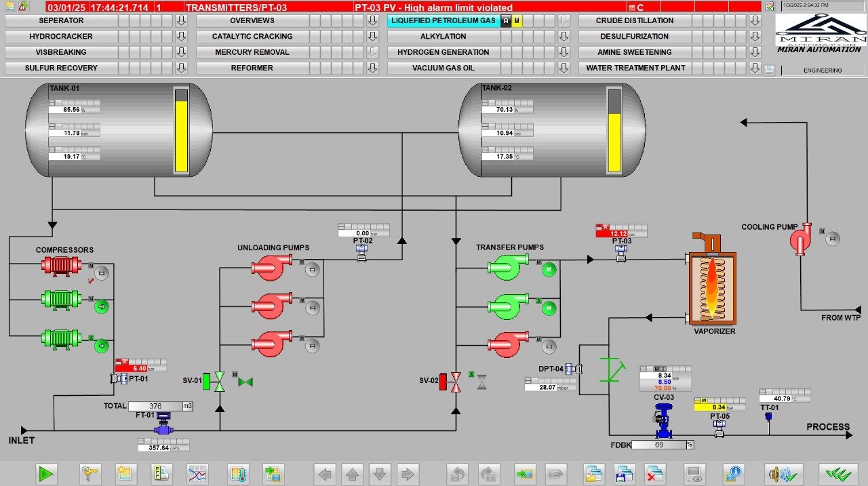Open the trend chart icon in bottom toolbar
Screen dimensions: 868x486
pyautogui.click(x=197, y=473)
